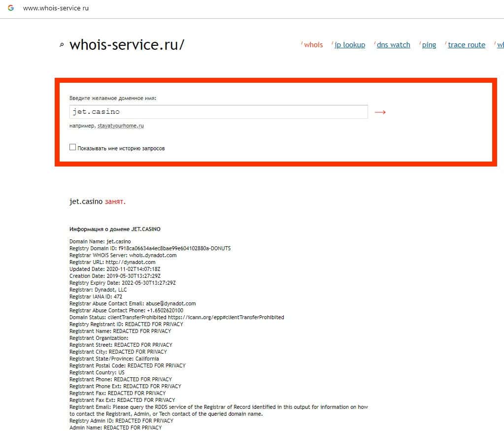Screen dimensions: 504x431
Task: Click the Updated Date 2020-11-02 line
Action: (115, 269)
